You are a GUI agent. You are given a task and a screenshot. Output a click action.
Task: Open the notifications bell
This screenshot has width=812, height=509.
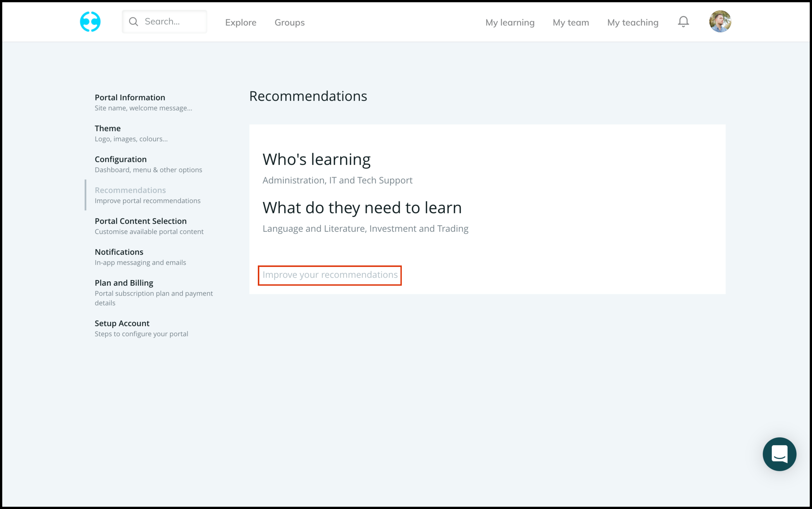pyautogui.click(x=683, y=22)
